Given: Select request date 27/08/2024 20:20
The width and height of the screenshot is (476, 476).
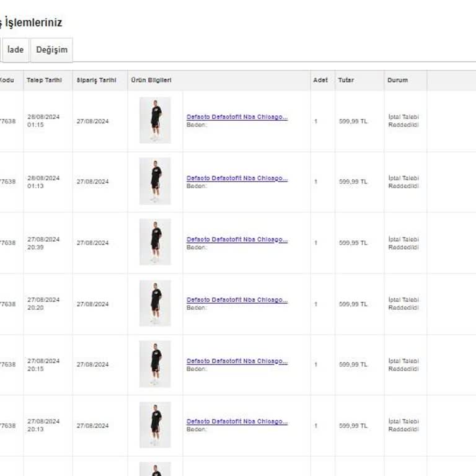Looking at the screenshot, I should coord(43,304).
